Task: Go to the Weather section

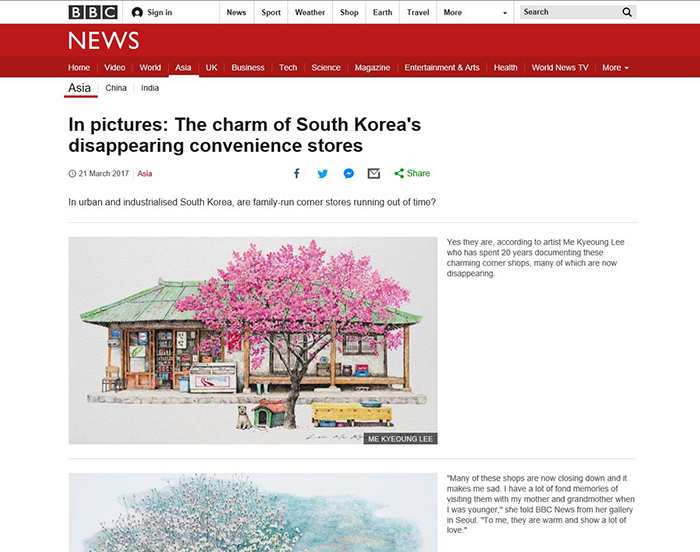Action: pos(310,13)
